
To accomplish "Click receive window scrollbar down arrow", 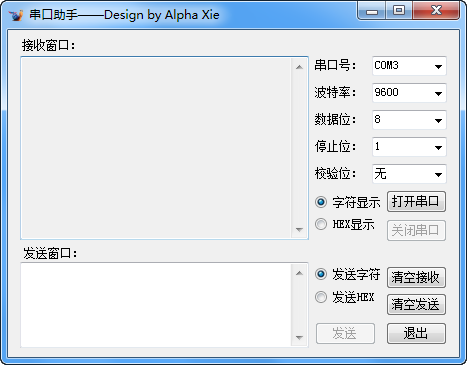I will [299, 230].
